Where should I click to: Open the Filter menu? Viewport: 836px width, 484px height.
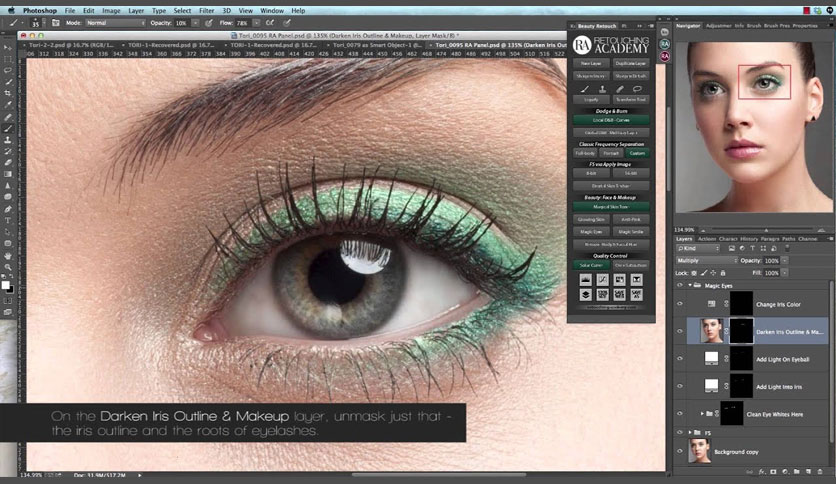point(206,11)
